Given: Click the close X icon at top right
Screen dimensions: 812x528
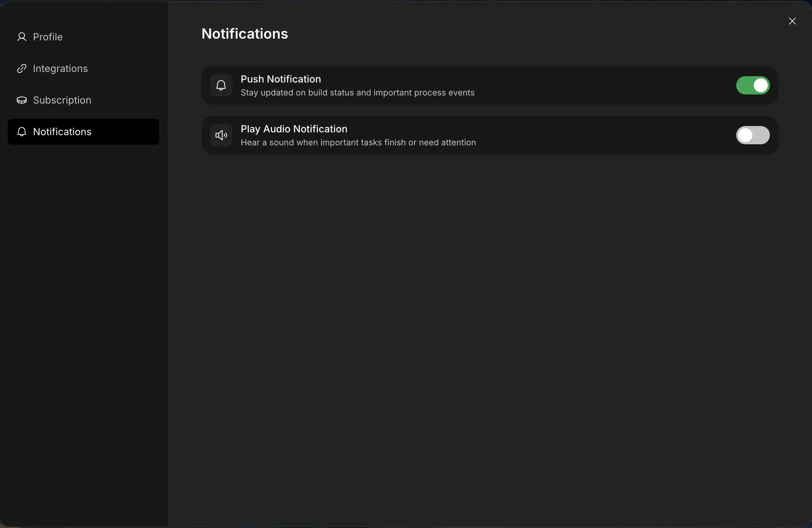Looking at the screenshot, I should 793,21.
